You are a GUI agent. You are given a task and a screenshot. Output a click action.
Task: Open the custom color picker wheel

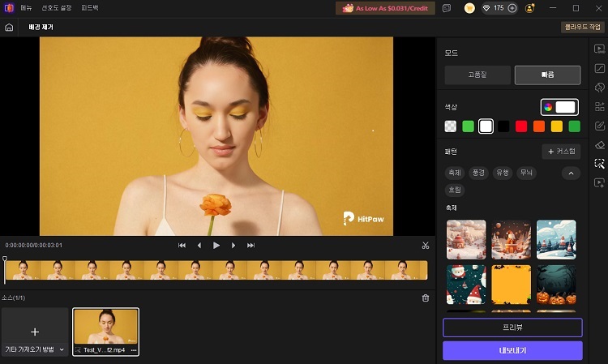click(x=548, y=107)
